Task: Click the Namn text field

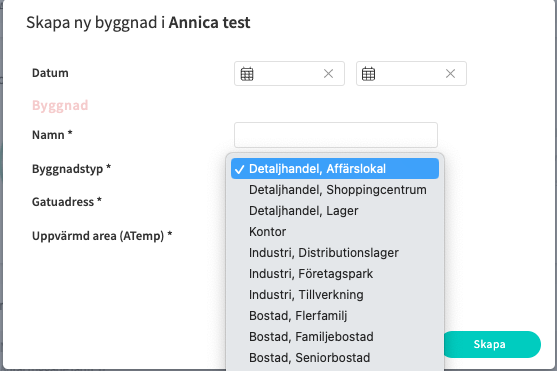Action: 336,135
